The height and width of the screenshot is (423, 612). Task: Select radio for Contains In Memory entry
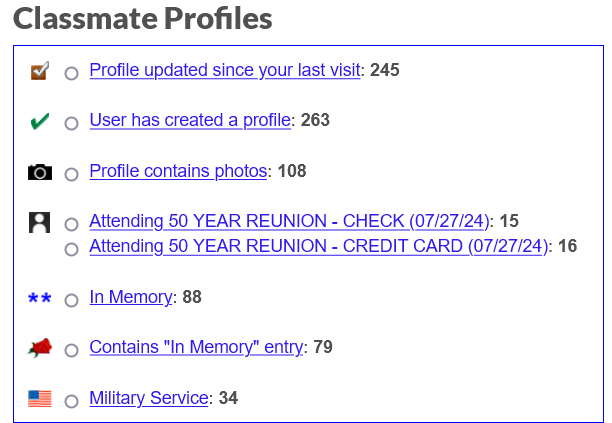point(71,350)
